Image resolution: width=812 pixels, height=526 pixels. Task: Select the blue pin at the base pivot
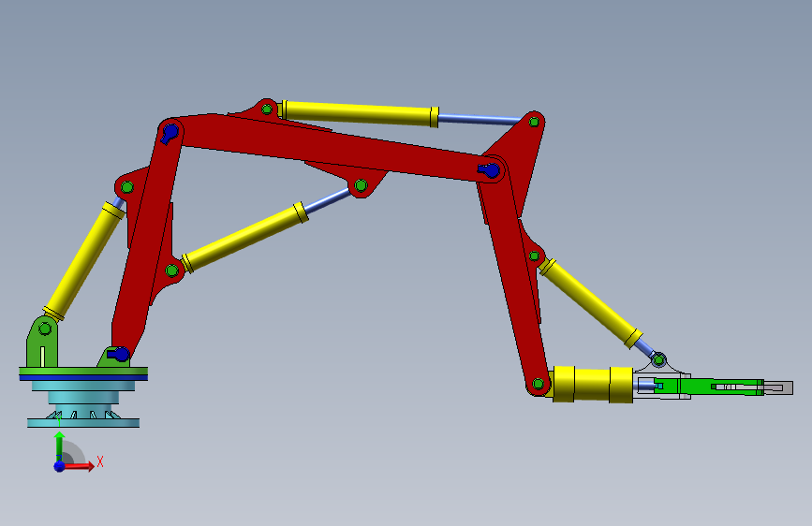pyautogui.click(x=119, y=355)
